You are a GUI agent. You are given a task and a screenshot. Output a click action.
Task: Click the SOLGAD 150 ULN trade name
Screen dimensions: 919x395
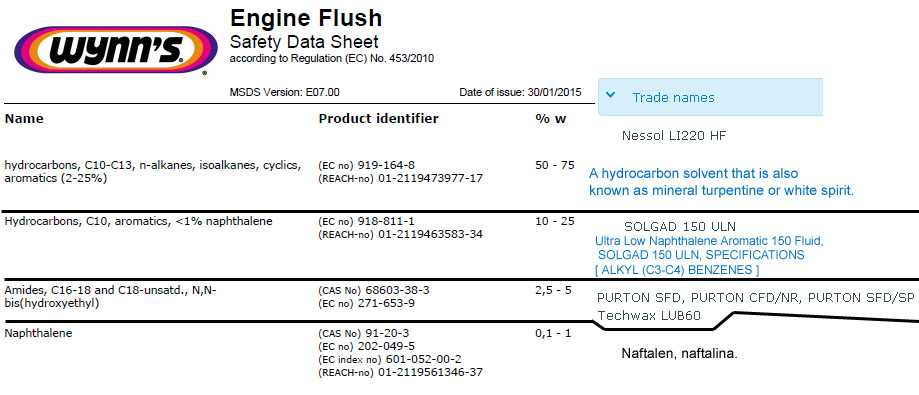point(680,227)
